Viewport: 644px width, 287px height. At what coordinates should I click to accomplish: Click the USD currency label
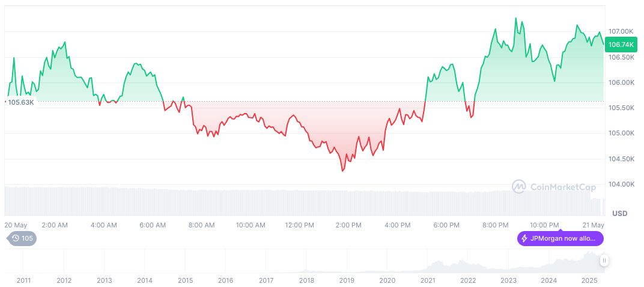(x=619, y=214)
